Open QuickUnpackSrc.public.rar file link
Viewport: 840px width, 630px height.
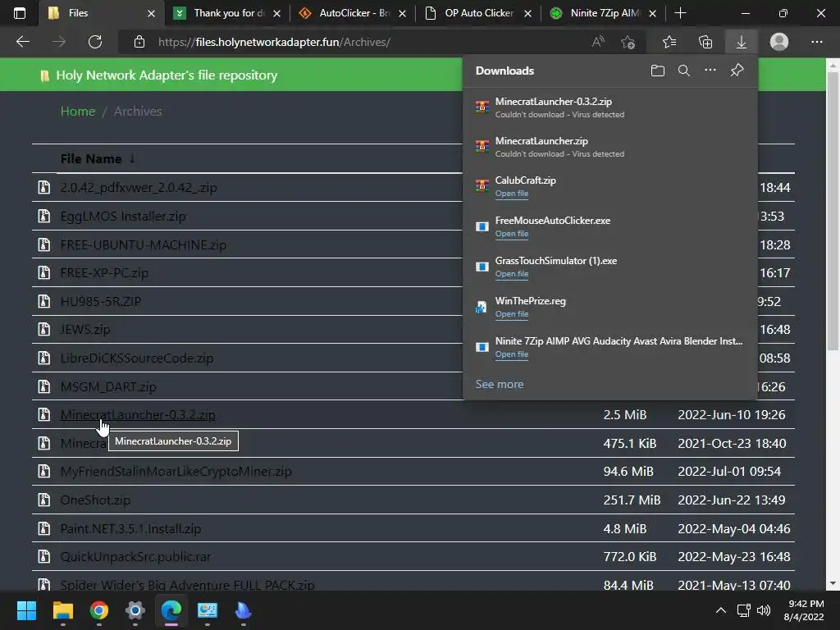[x=135, y=557]
